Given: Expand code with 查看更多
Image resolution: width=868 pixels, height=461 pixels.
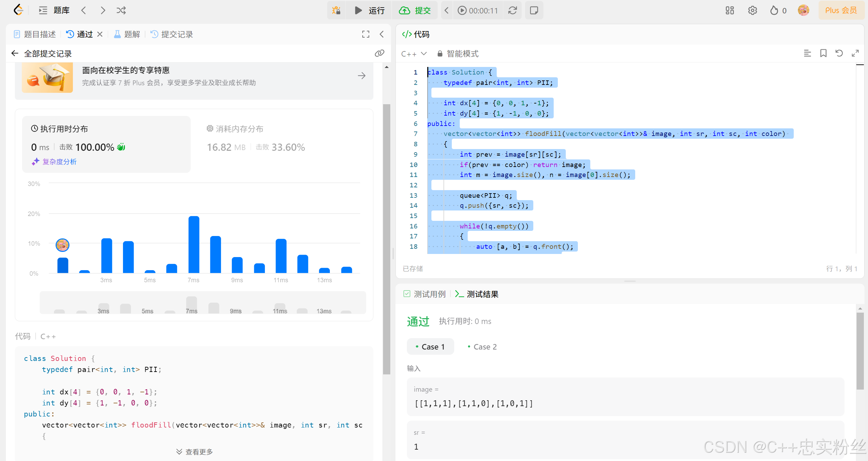Looking at the screenshot, I should click(x=194, y=451).
